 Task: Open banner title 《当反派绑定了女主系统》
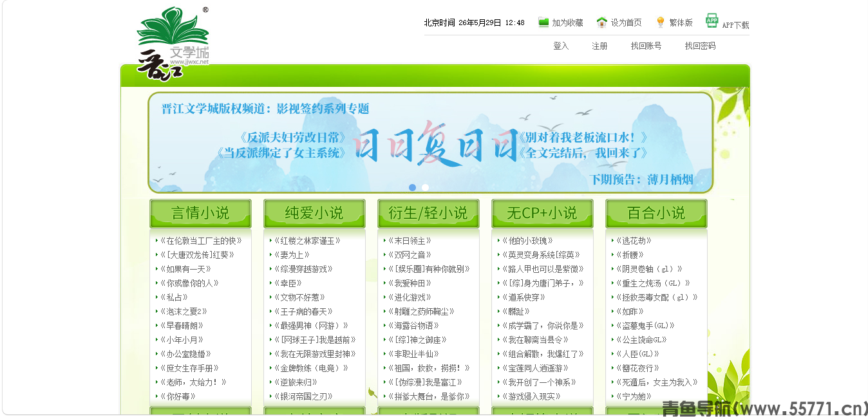(x=281, y=153)
